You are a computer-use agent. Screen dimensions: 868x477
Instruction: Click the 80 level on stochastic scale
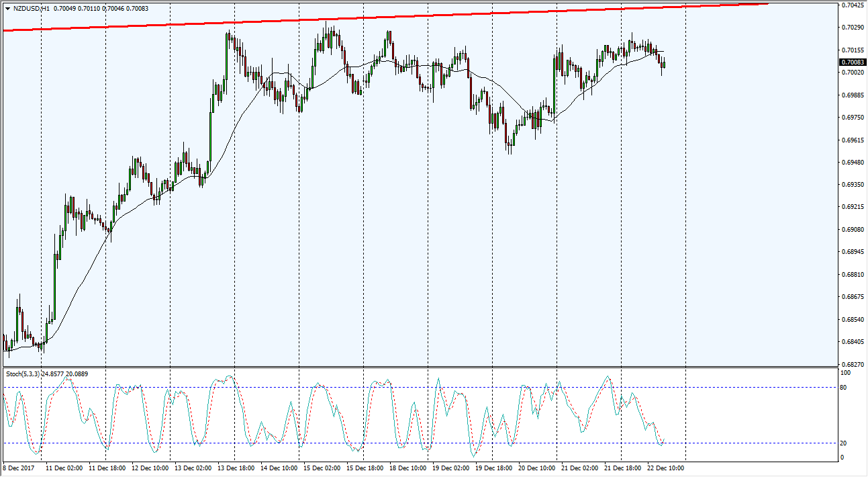844,387
